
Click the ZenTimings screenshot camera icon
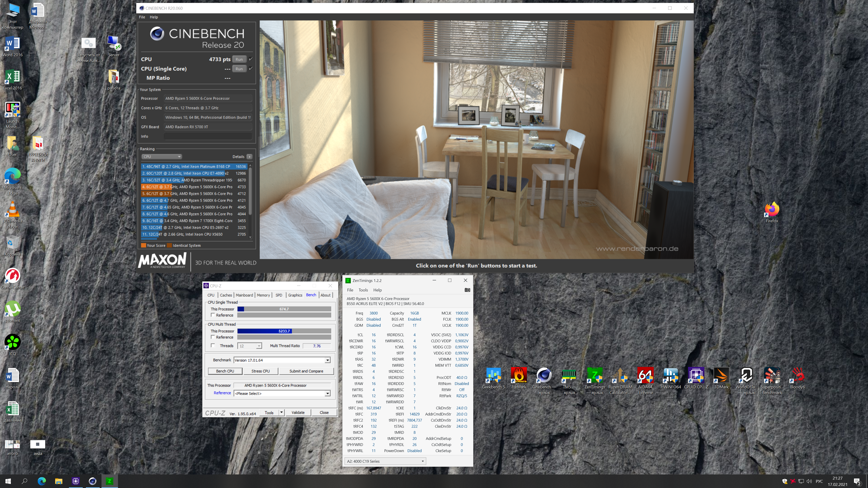pos(467,290)
